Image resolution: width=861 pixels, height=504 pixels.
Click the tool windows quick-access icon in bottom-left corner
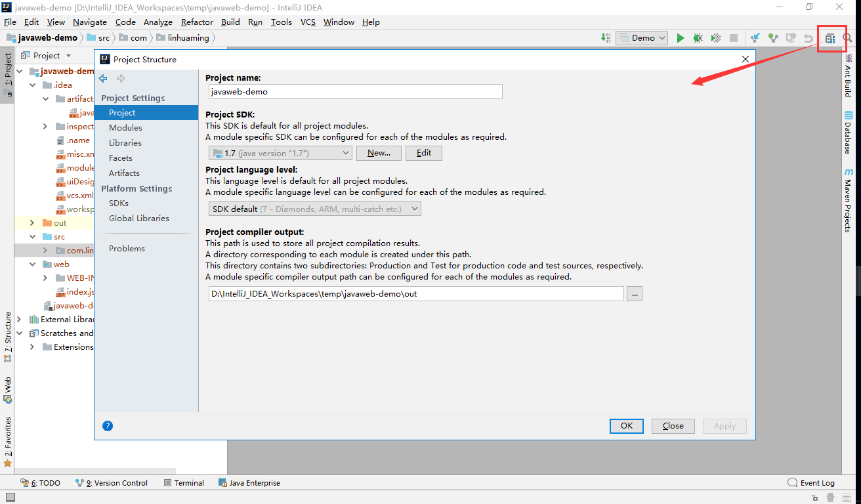coord(9,498)
